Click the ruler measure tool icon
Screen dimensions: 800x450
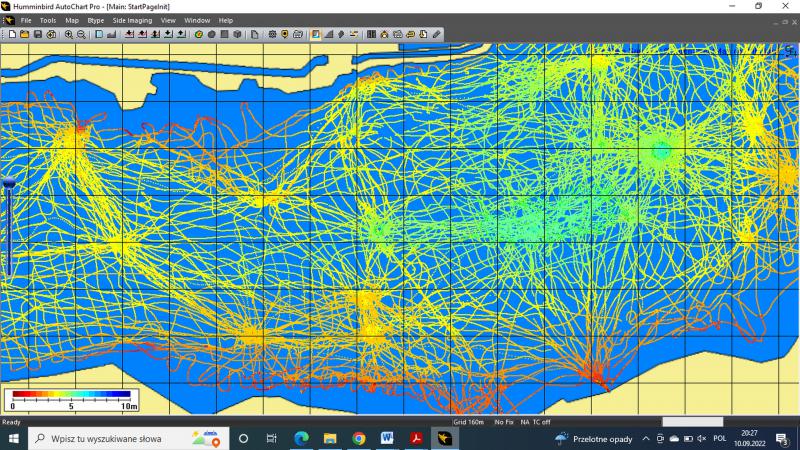(437, 34)
